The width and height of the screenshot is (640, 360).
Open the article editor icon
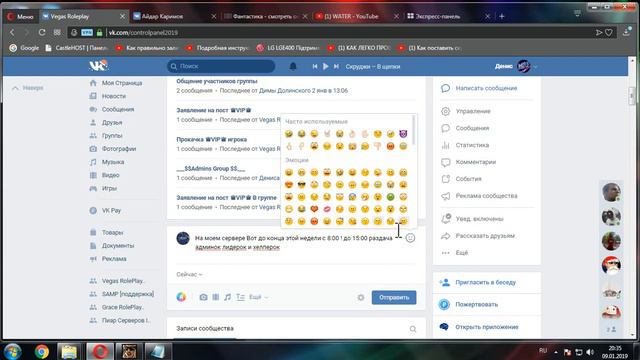(x=240, y=297)
